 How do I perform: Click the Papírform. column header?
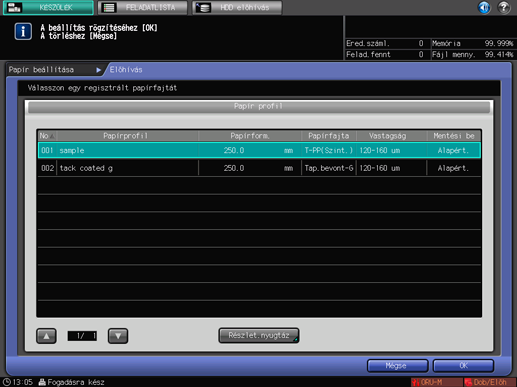tap(250, 136)
